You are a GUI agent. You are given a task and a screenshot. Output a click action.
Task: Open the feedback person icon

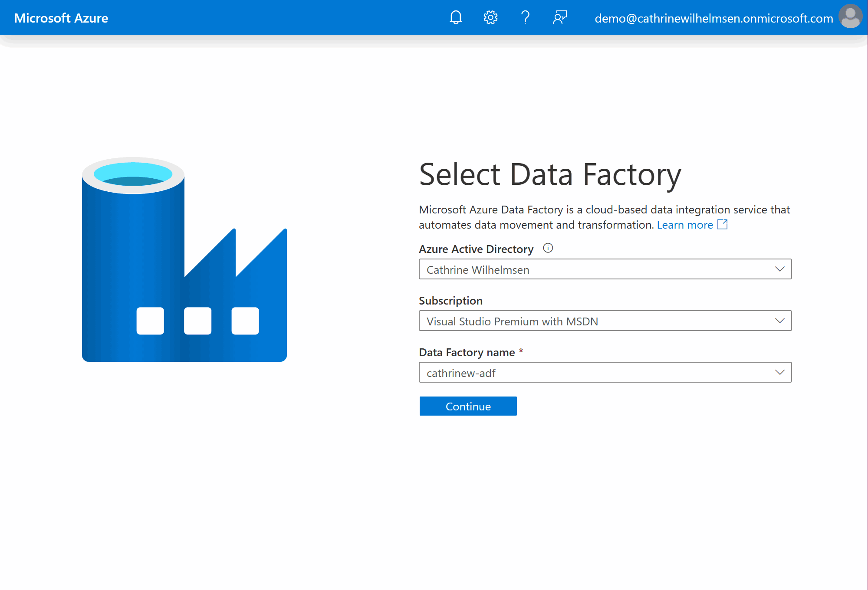click(x=560, y=18)
